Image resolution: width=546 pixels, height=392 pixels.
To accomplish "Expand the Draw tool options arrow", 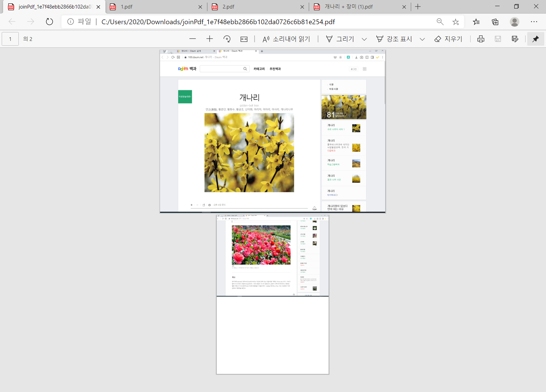I will pos(364,39).
